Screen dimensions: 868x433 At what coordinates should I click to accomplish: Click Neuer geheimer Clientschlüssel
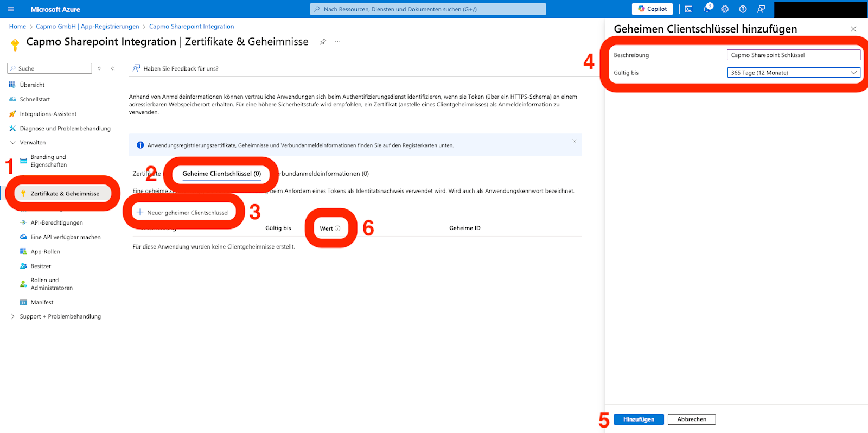click(x=183, y=213)
